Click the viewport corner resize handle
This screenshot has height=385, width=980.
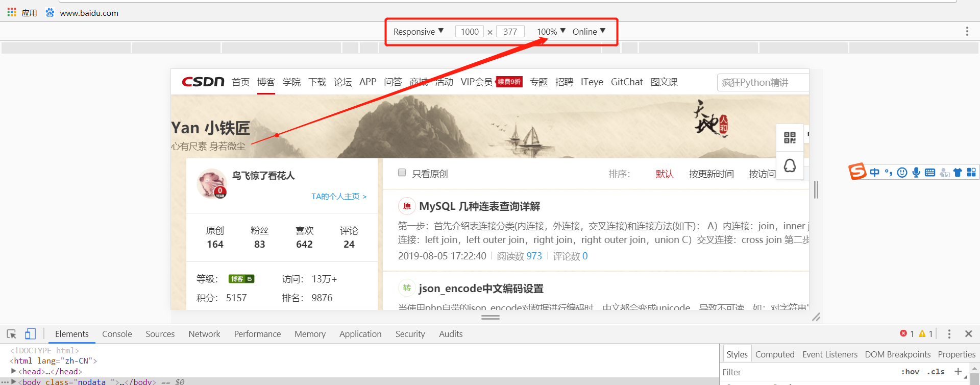pyautogui.click(x=816, y=317)
